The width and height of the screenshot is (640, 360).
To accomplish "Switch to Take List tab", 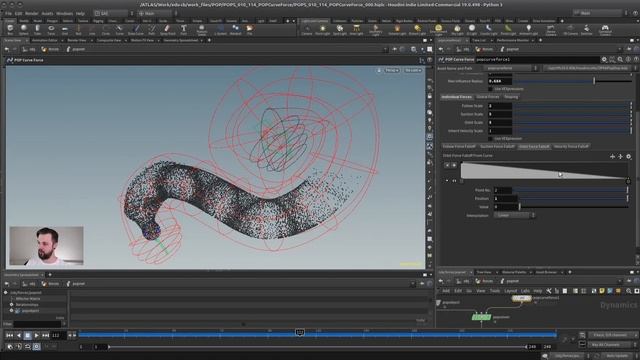I will click(x=479, y=40).
